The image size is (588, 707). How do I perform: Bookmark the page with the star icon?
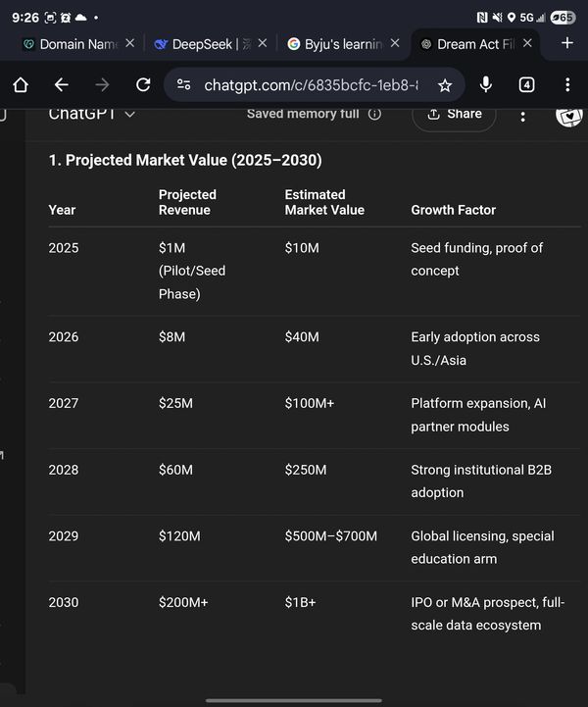click(445, 85)
